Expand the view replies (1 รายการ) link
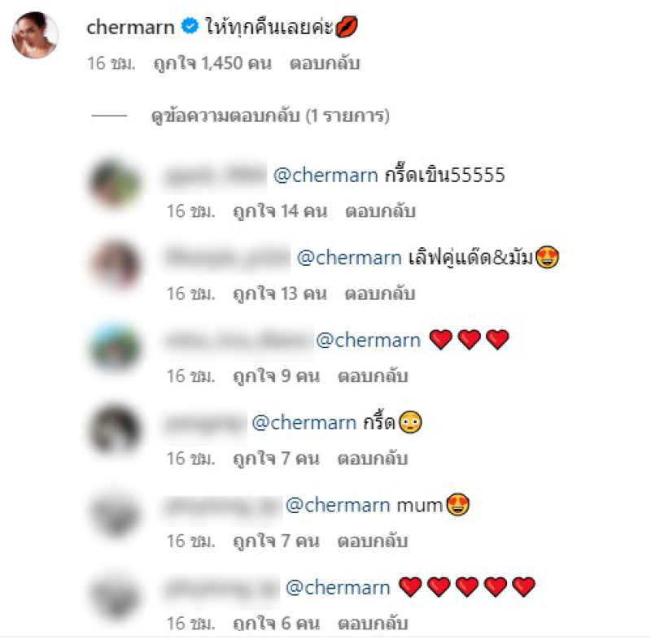Image resolution: width=651 pixels, height=644 pixels. (x=270, y=115)
